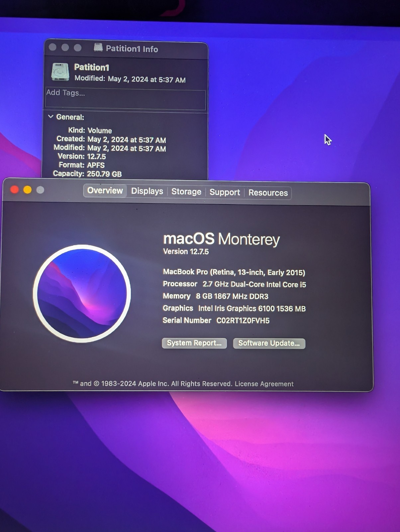Click the Format APFS value
Viewport: 400px width, 532px height.
pos(96,165)
